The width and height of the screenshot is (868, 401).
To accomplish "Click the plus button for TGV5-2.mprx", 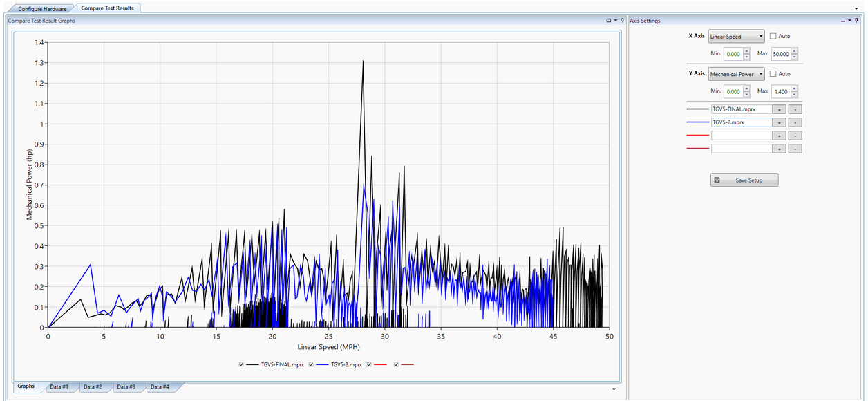I will pos(780,122).
